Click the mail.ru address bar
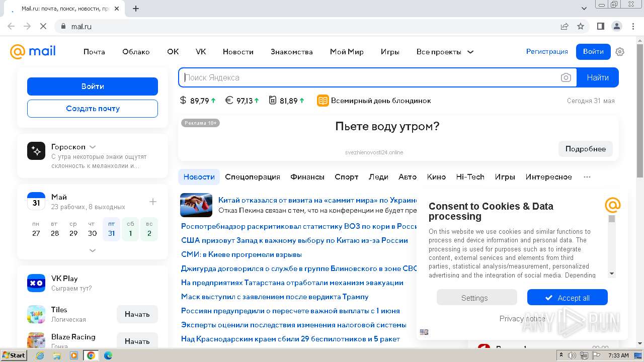 [x=308, y=26]
